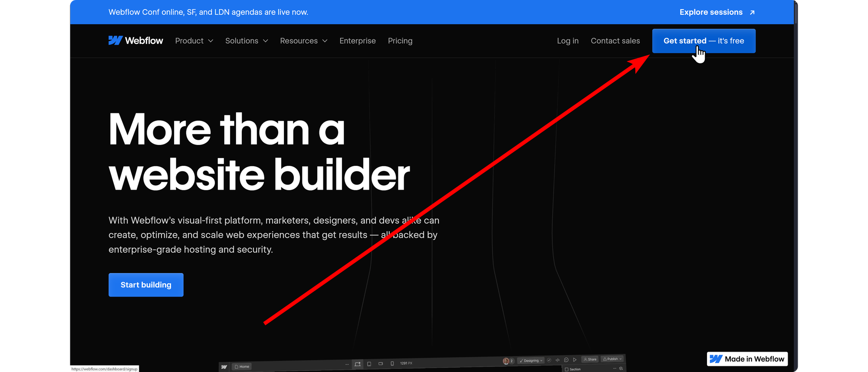Select tablet breakpoint icon in Designer preview
This screenshot has width=868, height=372.
click(x=369, y=364)
